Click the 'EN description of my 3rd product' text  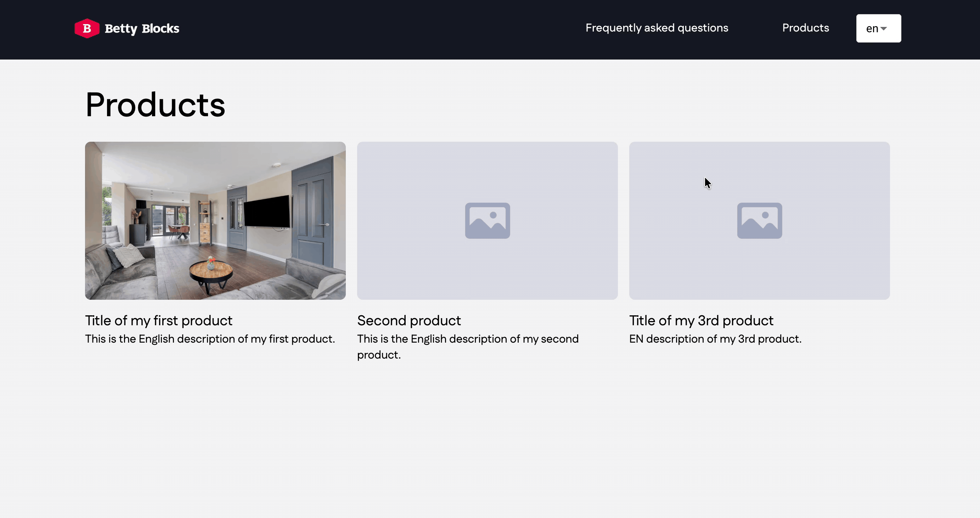click(x=715, y=339)
